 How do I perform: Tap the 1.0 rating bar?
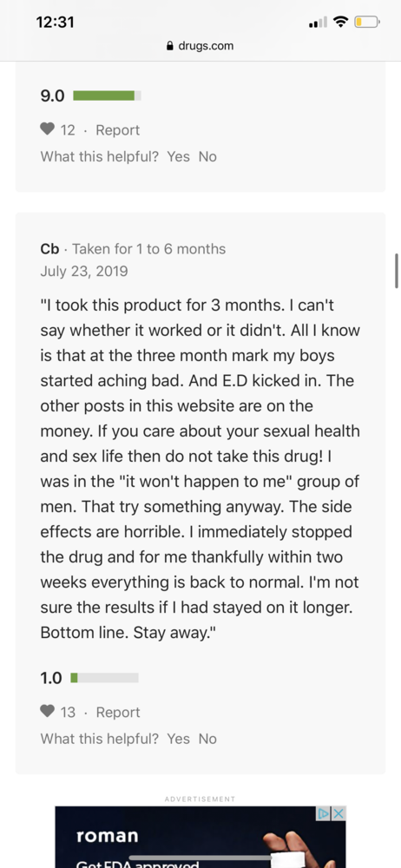pos(105,678)
